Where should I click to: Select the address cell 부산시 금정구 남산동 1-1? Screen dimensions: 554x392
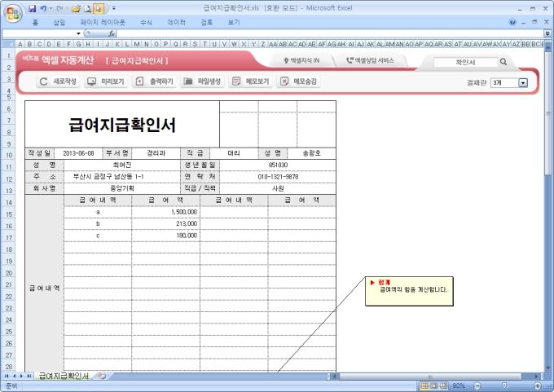pyautogui.click(x=122, y=177)
